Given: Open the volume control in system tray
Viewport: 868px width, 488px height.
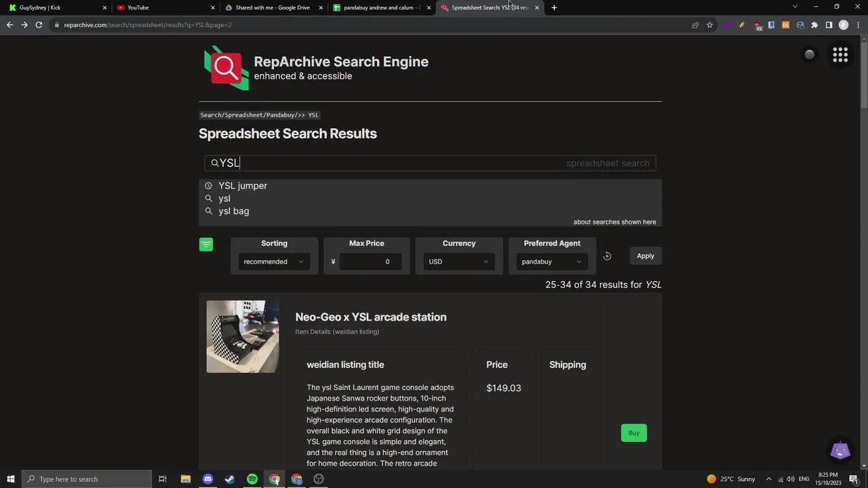Looking at the screenshot, I should [x=791, y=479].
